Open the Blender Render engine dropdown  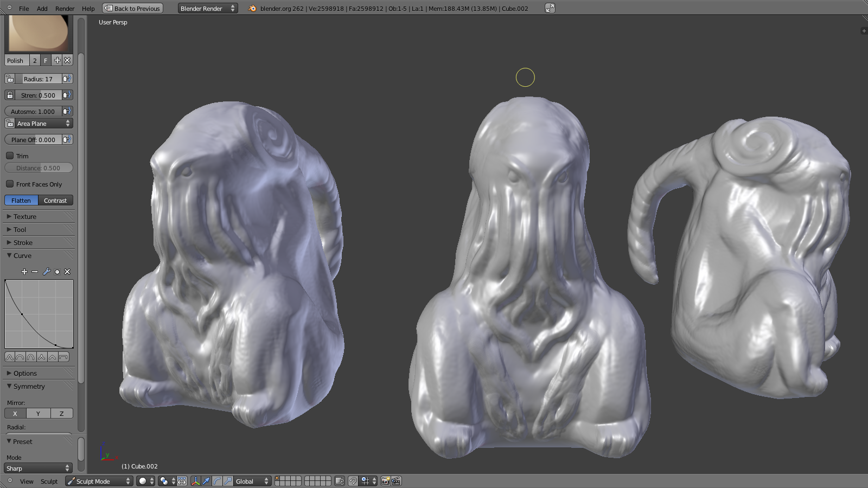click(208, 8)
